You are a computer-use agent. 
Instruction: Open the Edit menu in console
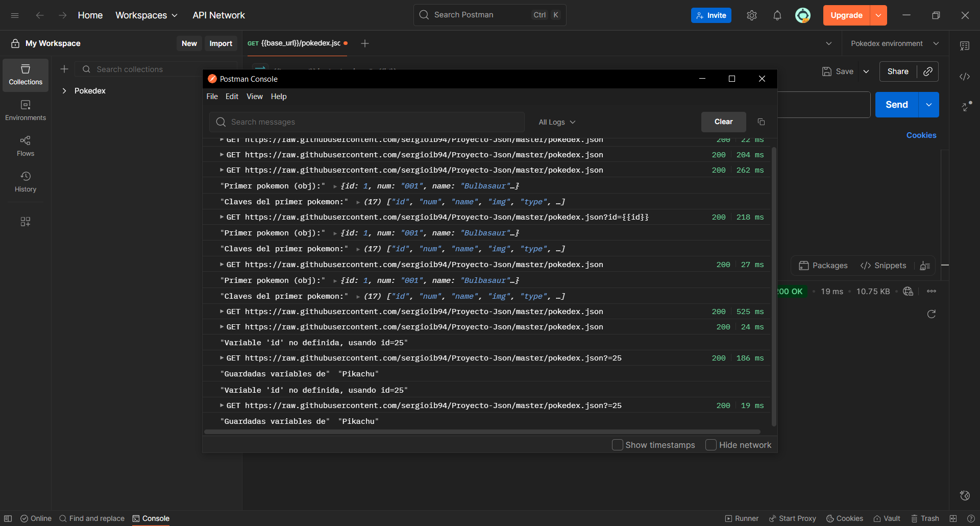232,97
